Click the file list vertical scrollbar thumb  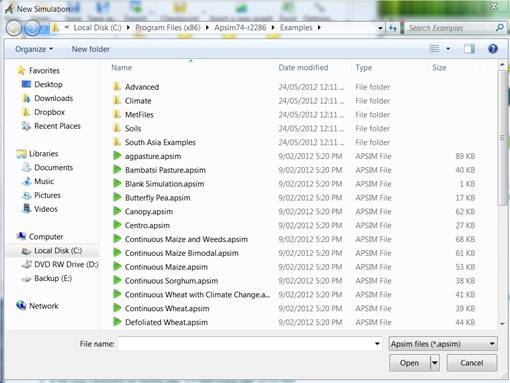502,138
